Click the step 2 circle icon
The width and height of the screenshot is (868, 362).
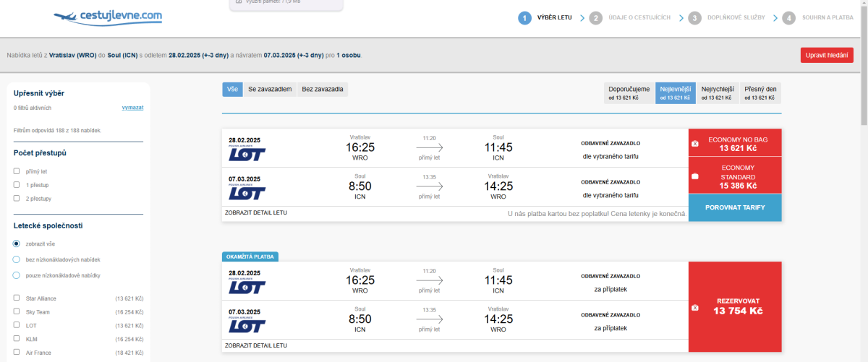coord(596,18)
